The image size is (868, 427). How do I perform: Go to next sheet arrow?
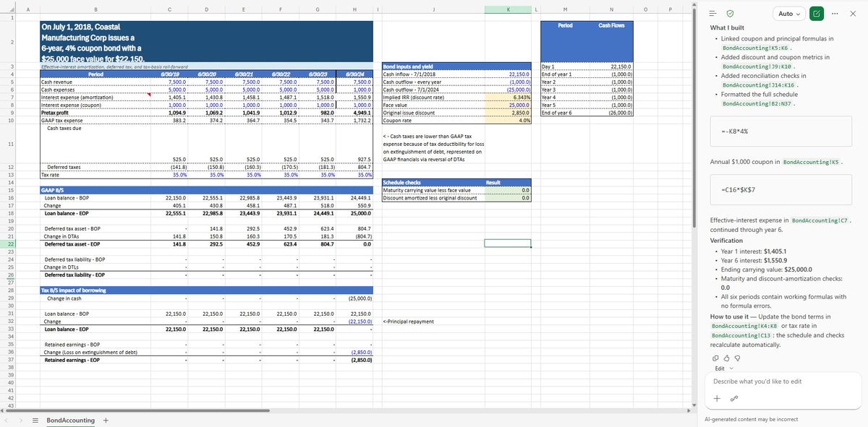(20, 420)
